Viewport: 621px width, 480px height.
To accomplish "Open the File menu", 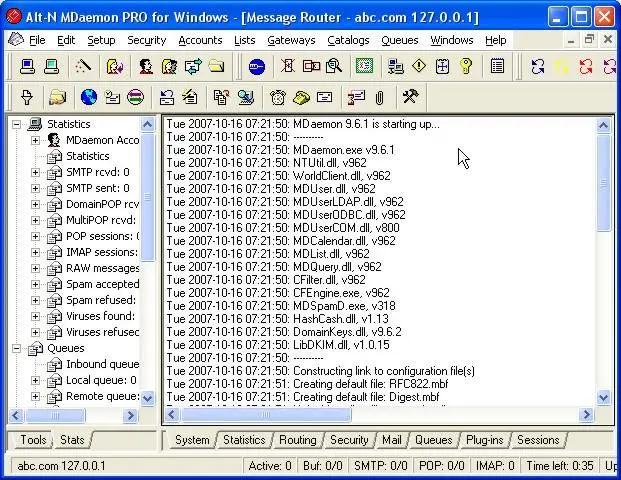I will [37, 40].
